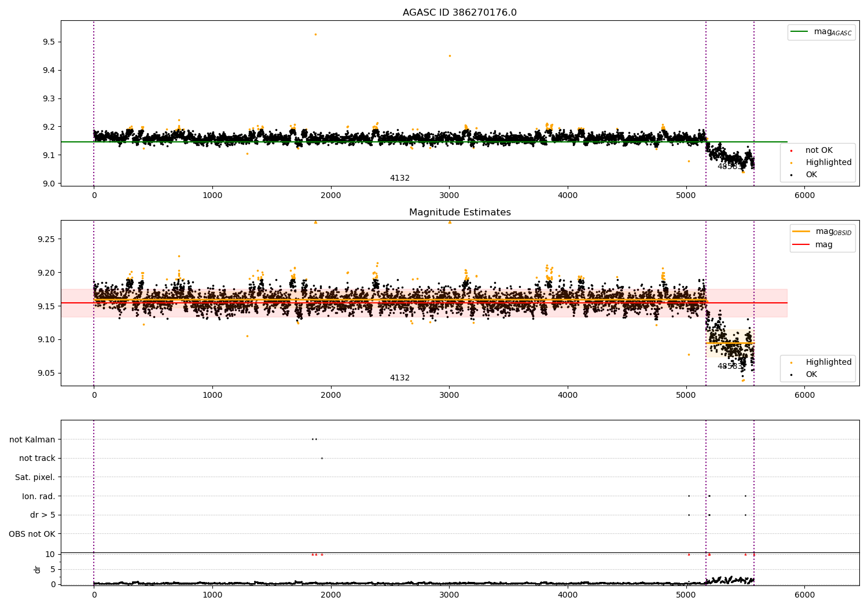Click the green line sample in mag AGASC legend

pos(800,32)
